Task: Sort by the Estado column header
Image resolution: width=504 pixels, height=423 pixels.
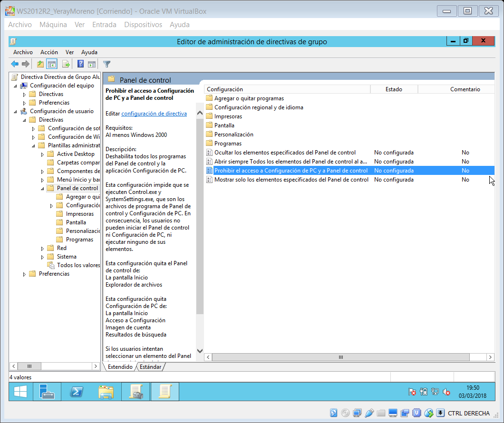Action: coord(394,89)
